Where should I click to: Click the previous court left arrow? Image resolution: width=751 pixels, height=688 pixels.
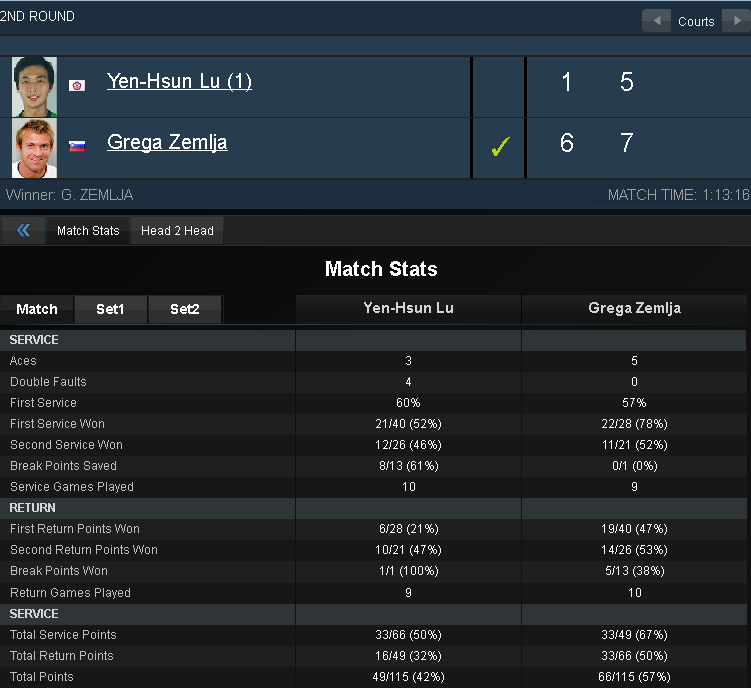tap(656, 21)
